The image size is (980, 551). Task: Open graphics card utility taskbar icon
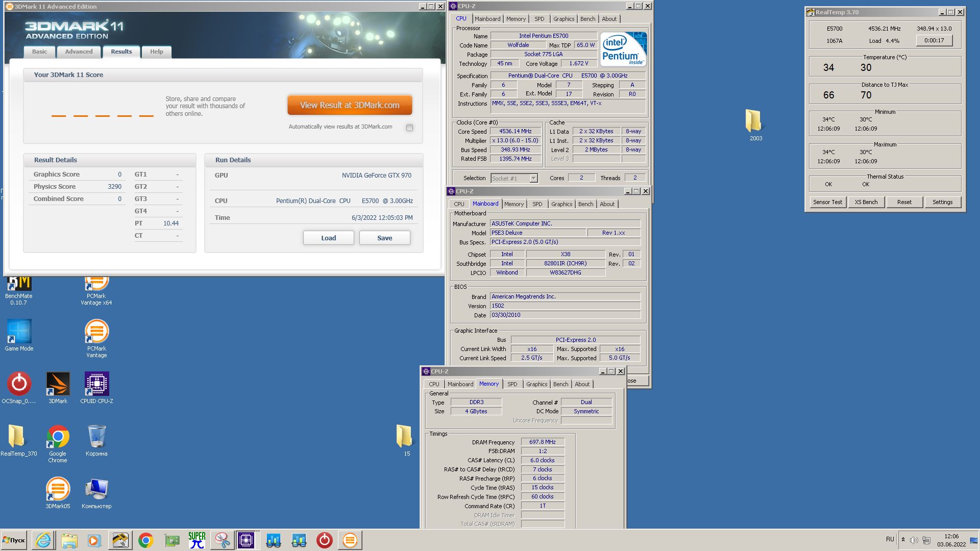pyautogui.click(x=171, y=540)
